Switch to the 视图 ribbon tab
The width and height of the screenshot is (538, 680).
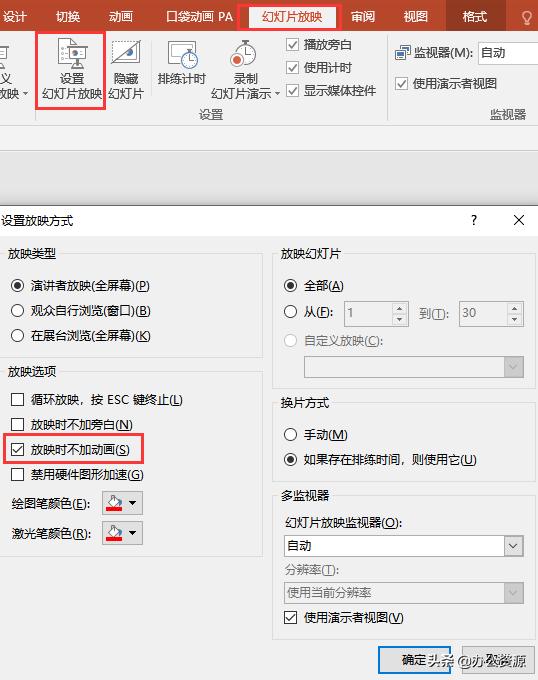(x=416, y=17)
